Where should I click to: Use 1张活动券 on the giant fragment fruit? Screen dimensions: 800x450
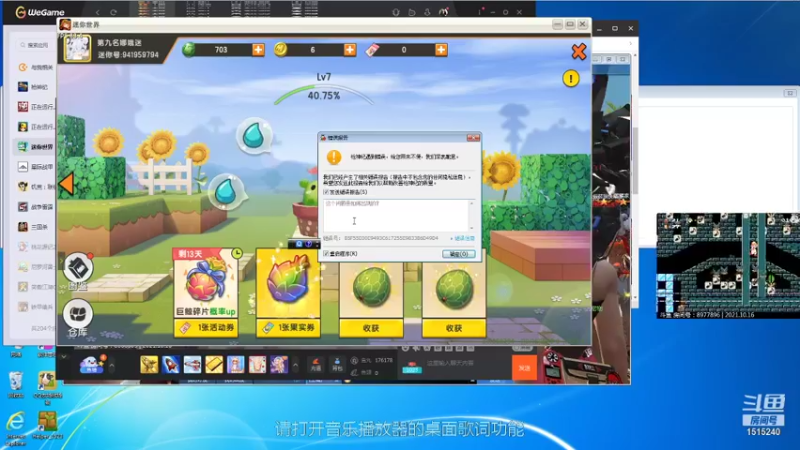(206, 328)
